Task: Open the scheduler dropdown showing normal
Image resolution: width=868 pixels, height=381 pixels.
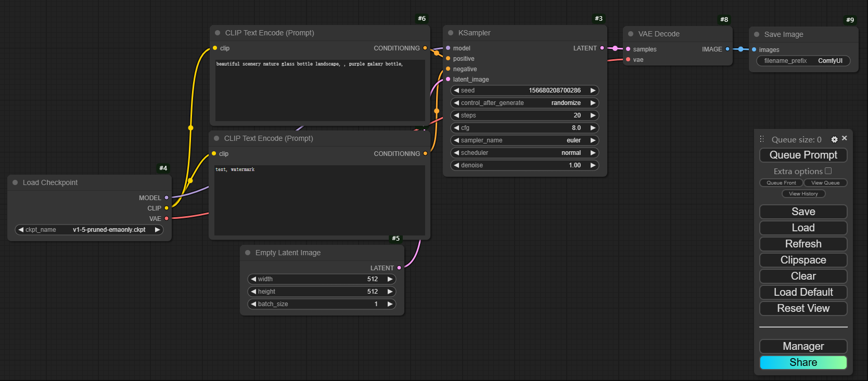Action: [x=525, y=153]
